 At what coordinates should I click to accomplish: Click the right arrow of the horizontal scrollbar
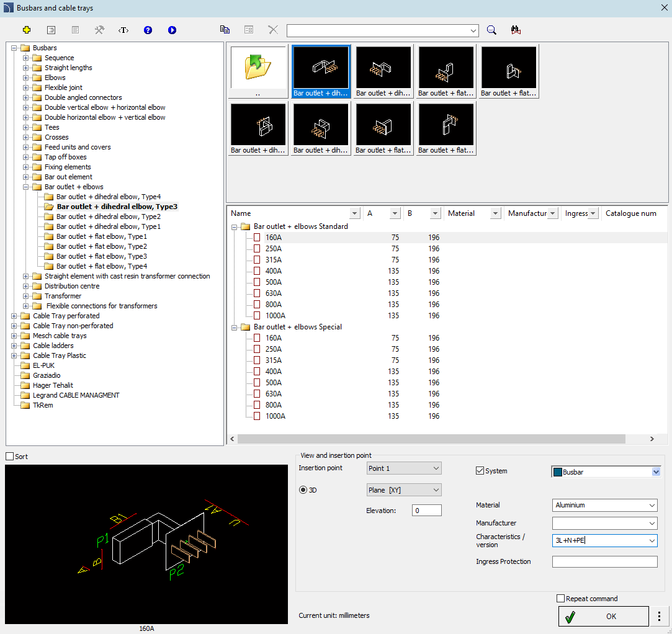coord(652,439)
